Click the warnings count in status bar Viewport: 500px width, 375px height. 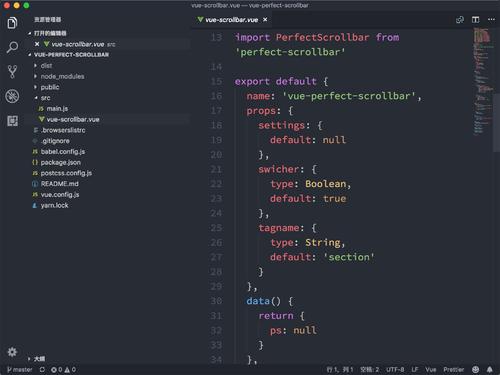tap(70, 369)
